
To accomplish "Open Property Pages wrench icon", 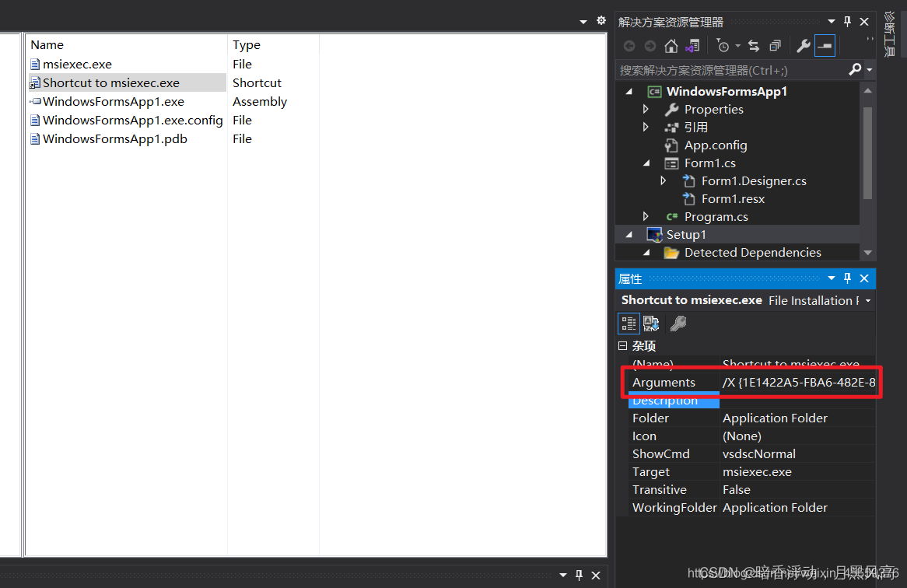I will click(678, 324).
